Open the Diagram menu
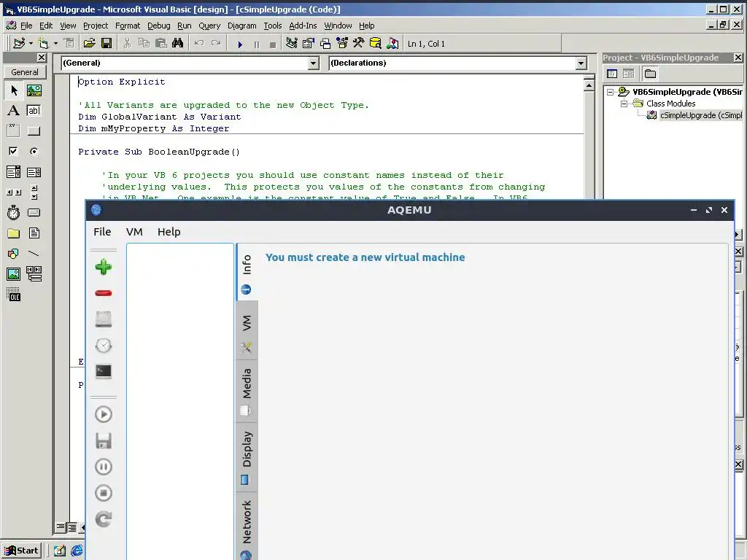Viewport: 747px width, 560px height. pos(241,26)
